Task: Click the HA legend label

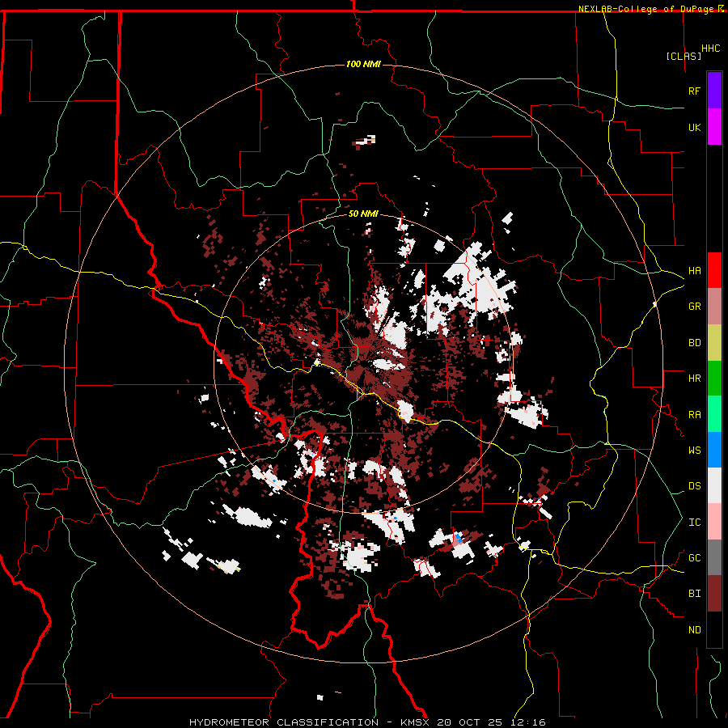Action: pos(694,271)
